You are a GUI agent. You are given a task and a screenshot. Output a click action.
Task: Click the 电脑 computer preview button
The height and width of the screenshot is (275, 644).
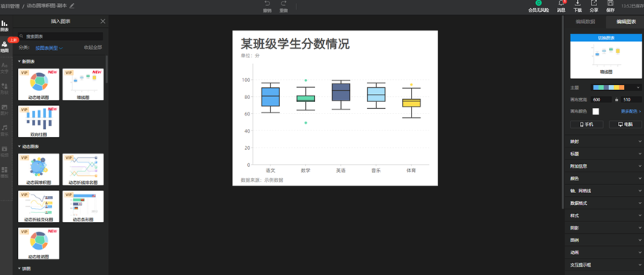pos(625,124)
